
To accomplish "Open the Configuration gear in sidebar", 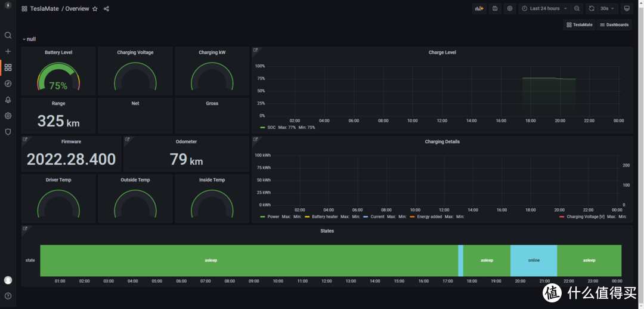I will tap(8, 116).
